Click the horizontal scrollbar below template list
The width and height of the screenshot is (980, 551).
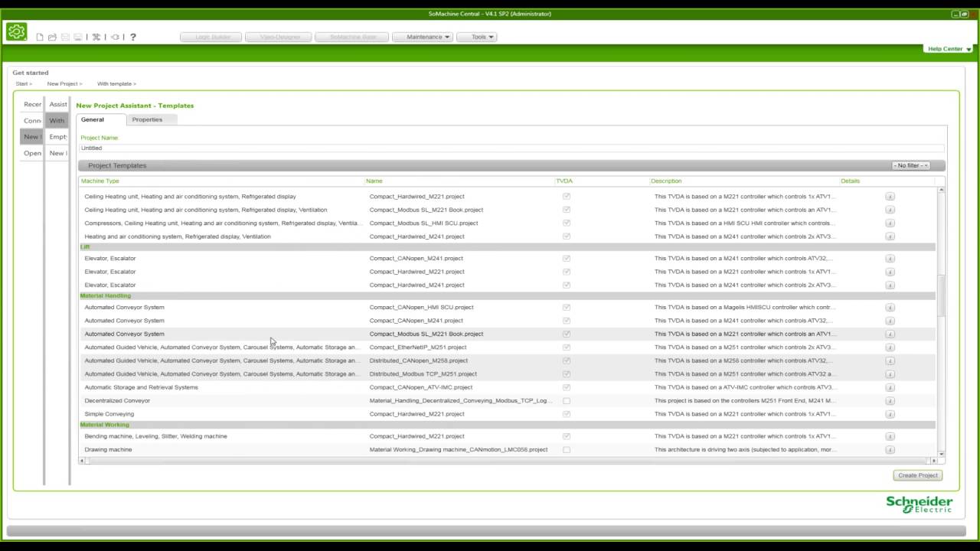(509, 461)
